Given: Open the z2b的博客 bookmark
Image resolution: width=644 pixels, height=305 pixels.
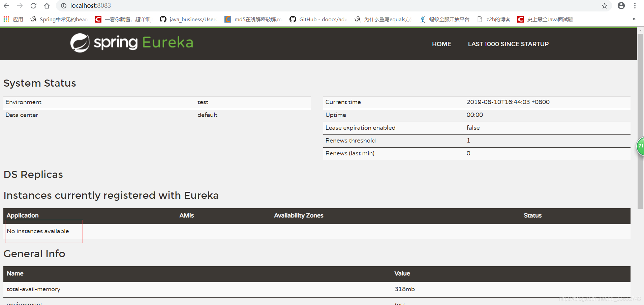Looking at the screenshot, I should click(x=494, y=20).
